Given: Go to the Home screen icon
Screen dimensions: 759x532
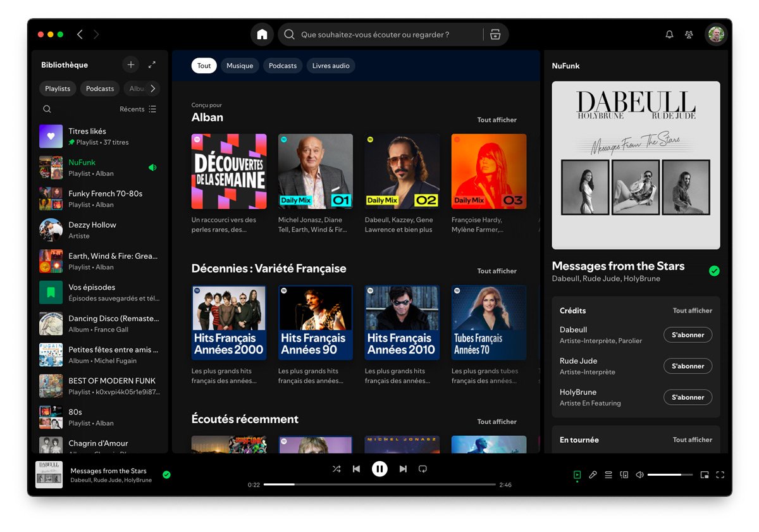Looking at the screenshot, I should click(x=262, y=34).
